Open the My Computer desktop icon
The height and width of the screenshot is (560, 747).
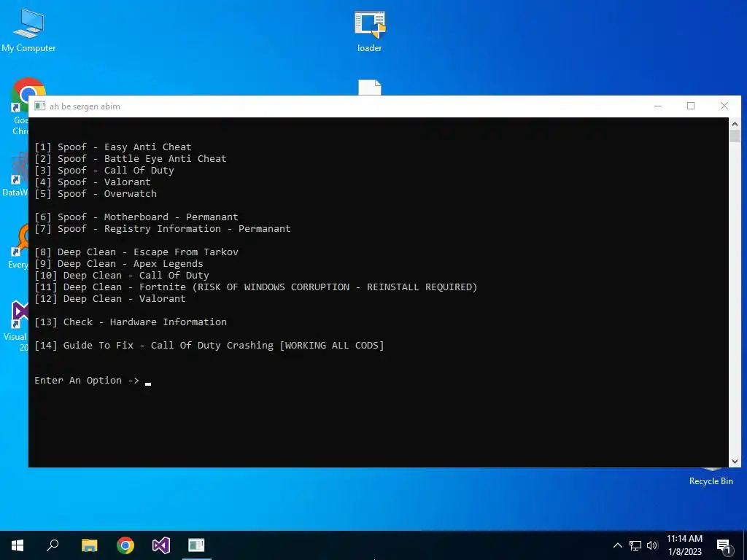28,31
